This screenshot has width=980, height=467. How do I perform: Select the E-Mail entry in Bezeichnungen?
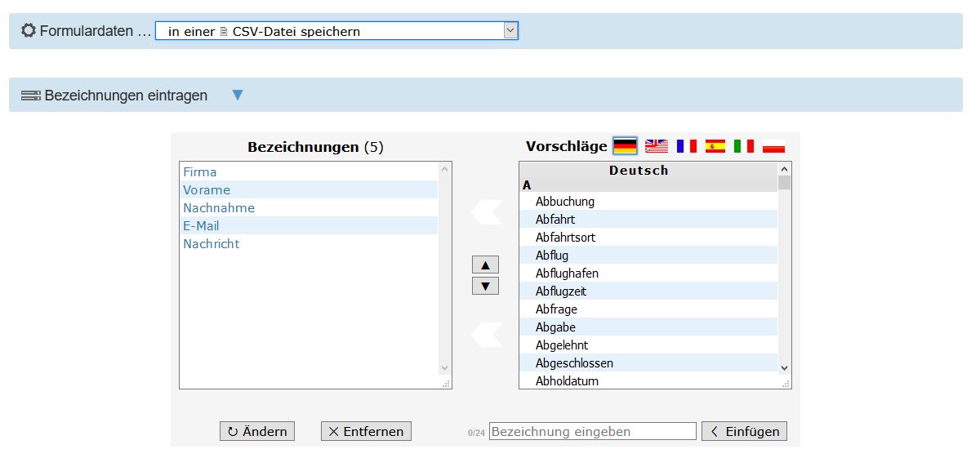201,225
